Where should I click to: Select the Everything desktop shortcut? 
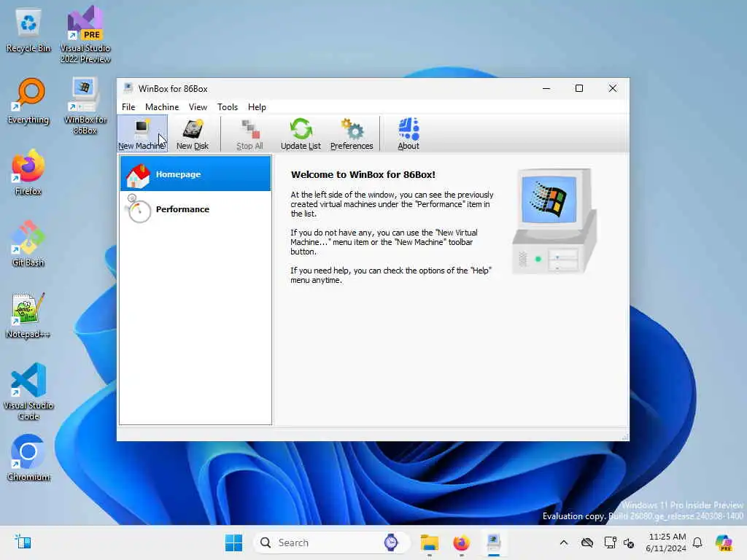28,101
